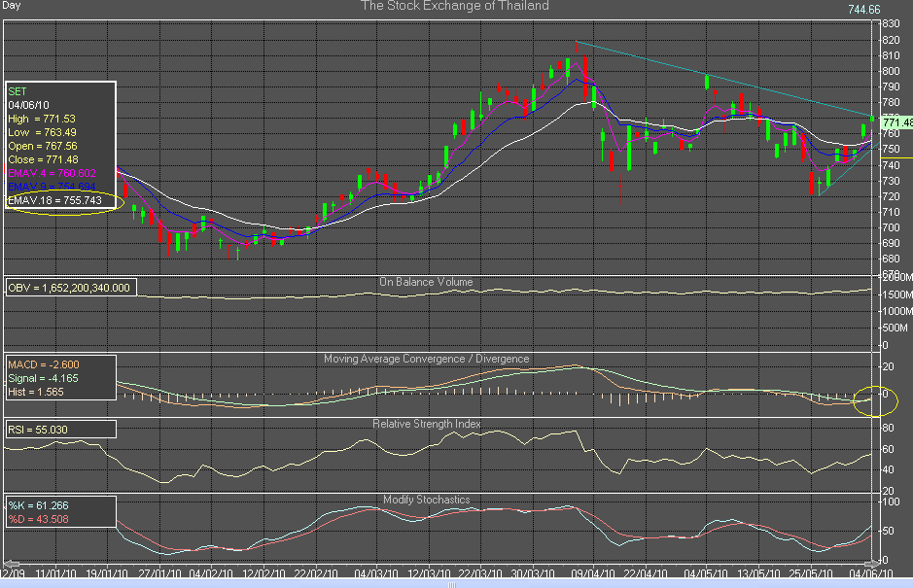913x588 pixels.
Task: Click the 'Relative Strength Index' panel title
Action: 427,424
